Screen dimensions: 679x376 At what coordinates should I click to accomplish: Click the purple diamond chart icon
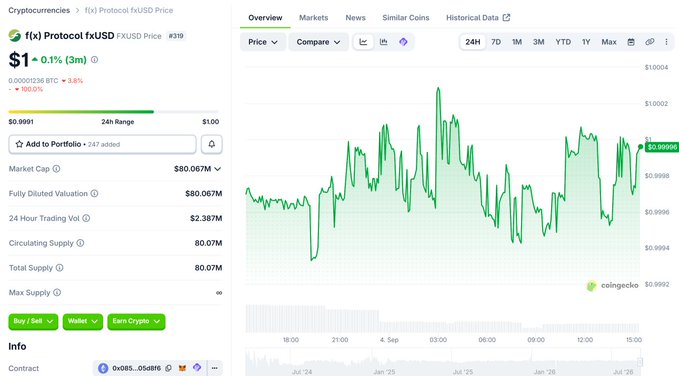pyautogui.click(x=403, y=42)
